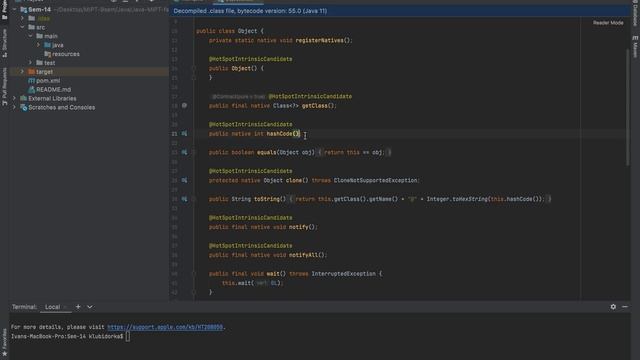The width and height of the screenshot is (640, 360).
Task: Select the README.md file
Action: (89, 89)
